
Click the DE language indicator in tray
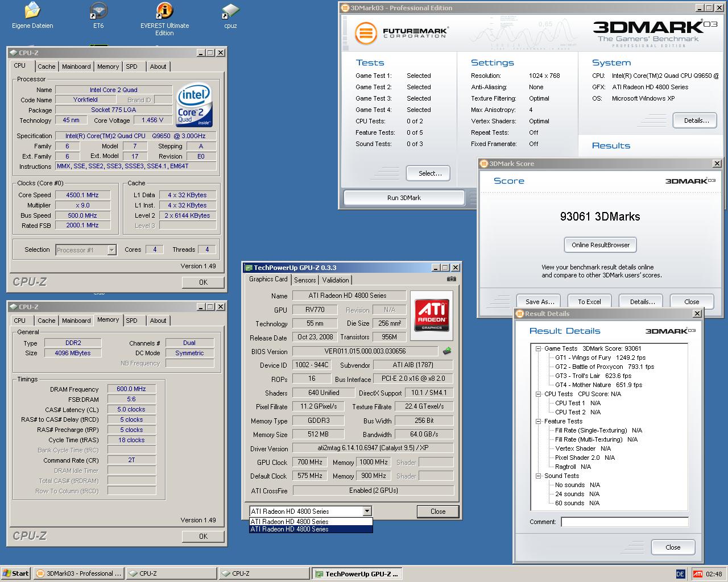[x=680, y=573]
